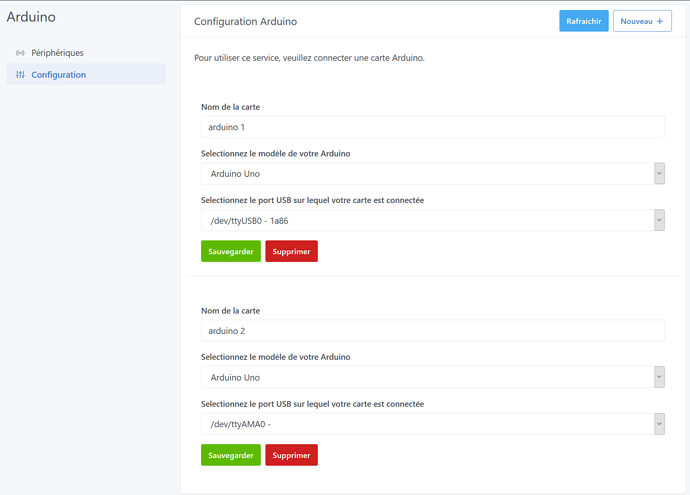Image resolution: width=690 pixels, height=495 pixels.
Task: Click the Rafraichir button
Action: [584, 21]
